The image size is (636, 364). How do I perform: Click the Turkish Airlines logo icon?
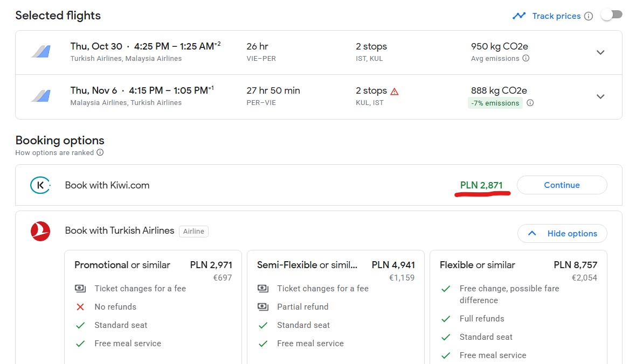pyautogui.click(x=40, y=232)
